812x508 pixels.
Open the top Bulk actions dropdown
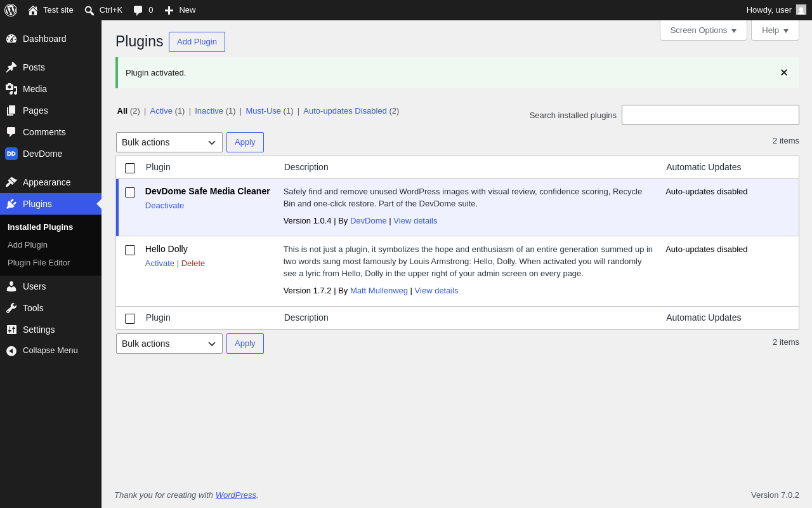(169, 142)
